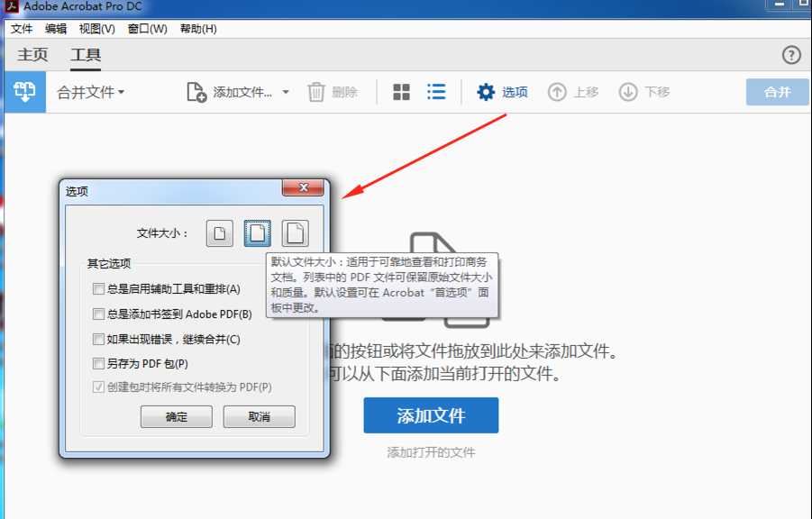The width and height of the screenshot is (812, 519).
Task: Click the Combine Files tool icon
Action: (25, 92)
